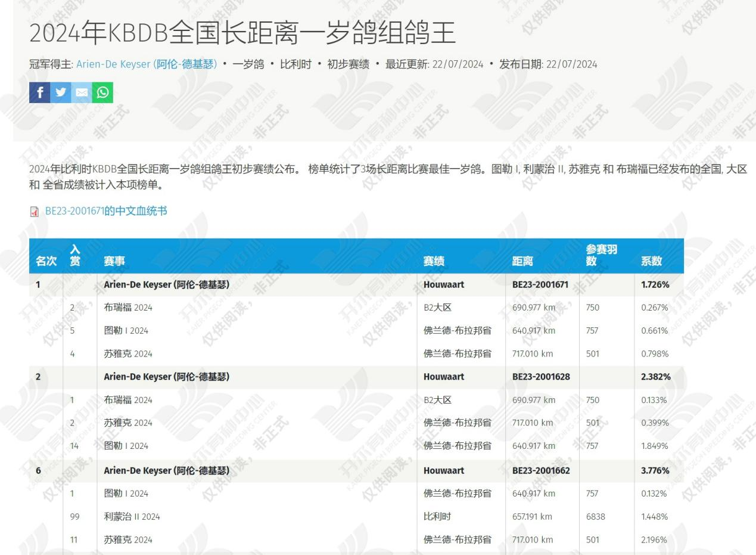This screenshot has height=555, width=756.
Task: Share page via email envelope icon
Action: click(82, 92)
